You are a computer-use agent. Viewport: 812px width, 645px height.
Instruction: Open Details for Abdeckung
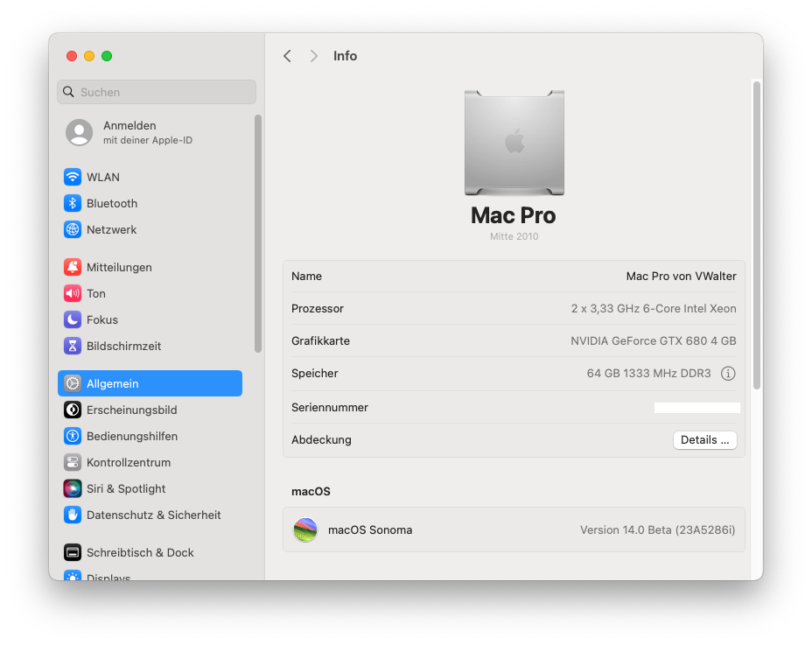(704, 440)
